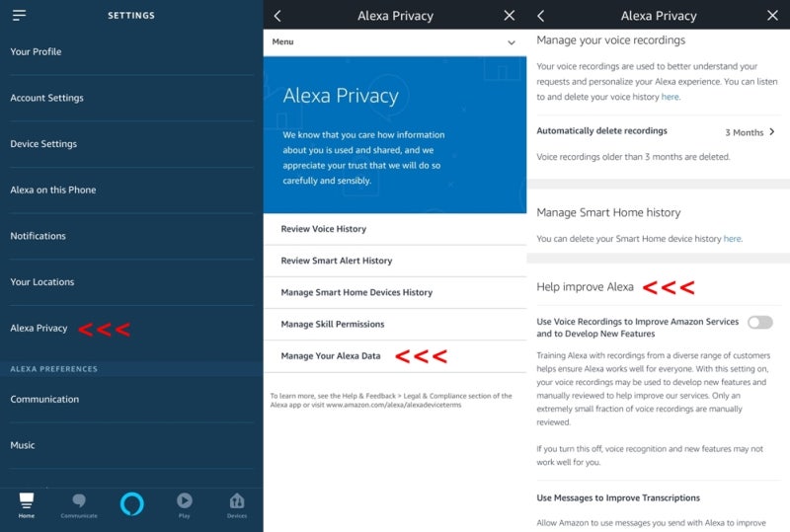Click the SETTINGS title

point(131,16)
